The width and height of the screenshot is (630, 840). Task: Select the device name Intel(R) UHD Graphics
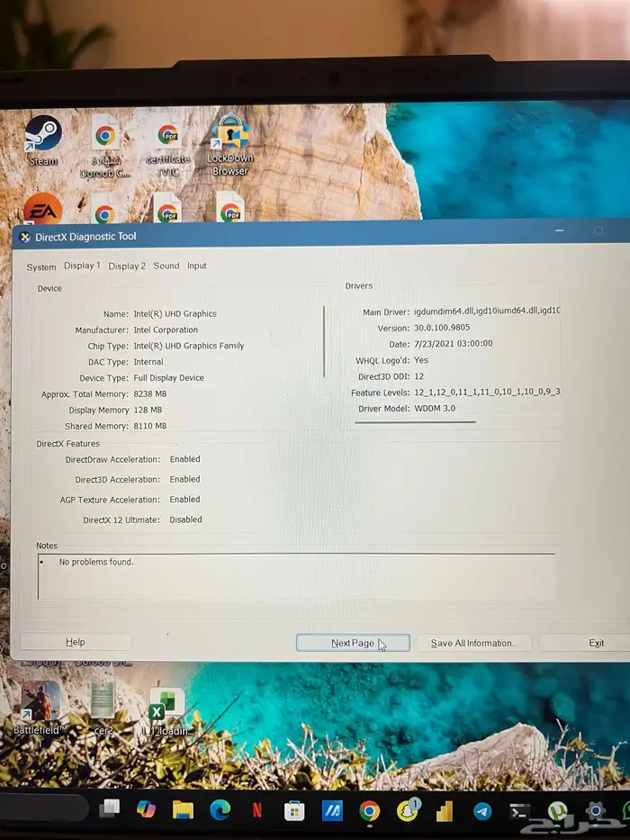175,314
